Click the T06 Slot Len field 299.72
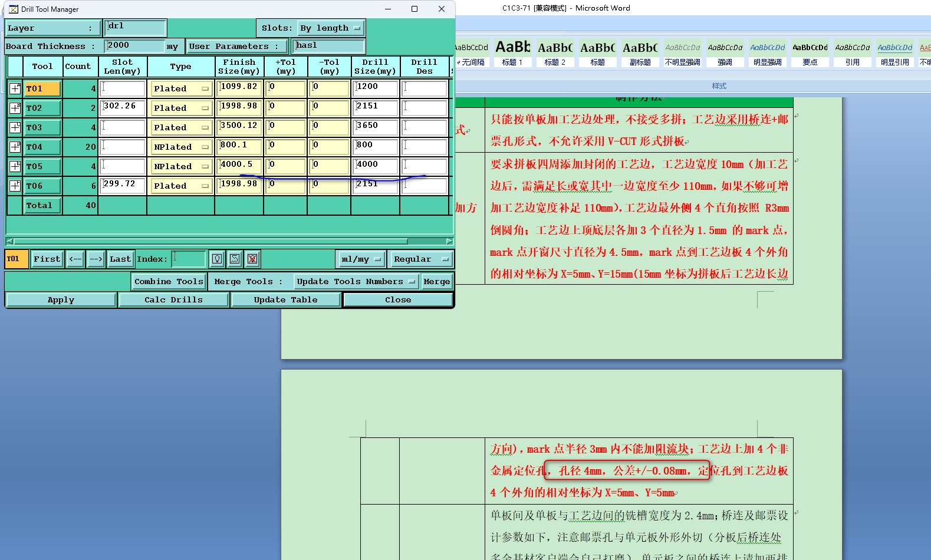Image resolution: width=931 pixels, height=560 pixels. pos(123,186)
